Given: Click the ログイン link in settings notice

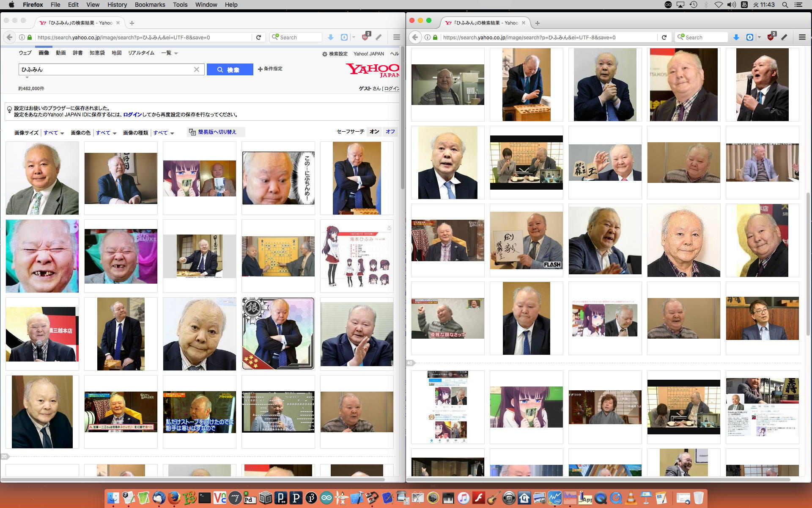Looking at the screenshot, I should click(x=132, y=115).
